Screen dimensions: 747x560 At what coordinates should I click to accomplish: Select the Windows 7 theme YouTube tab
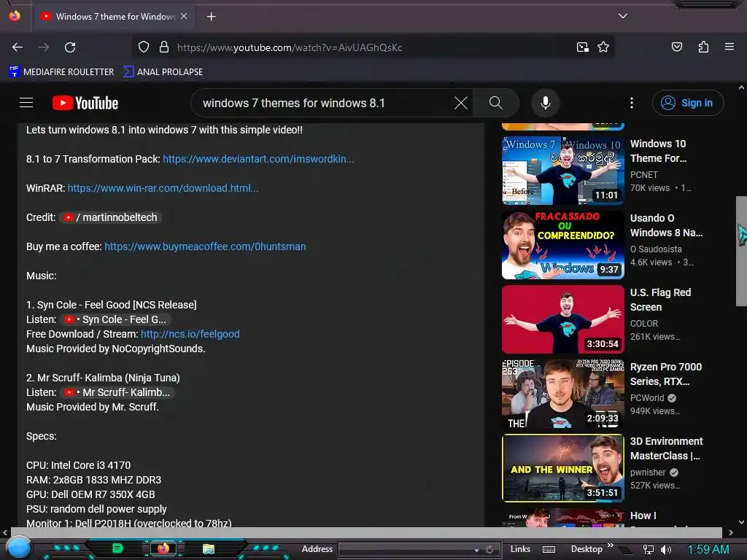point(113,17)
